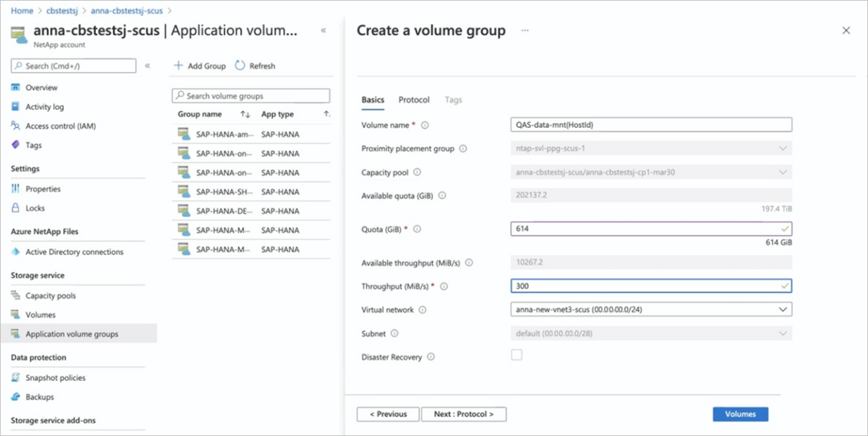The image size is (868, 436).
Task: Open Snapshot policies
Action: (x=55, y=378)
